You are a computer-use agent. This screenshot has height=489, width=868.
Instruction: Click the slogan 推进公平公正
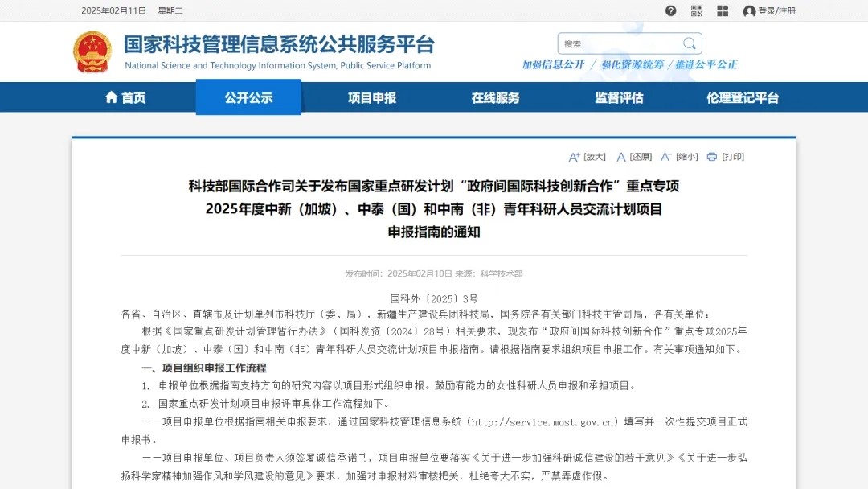coord(706,65)
